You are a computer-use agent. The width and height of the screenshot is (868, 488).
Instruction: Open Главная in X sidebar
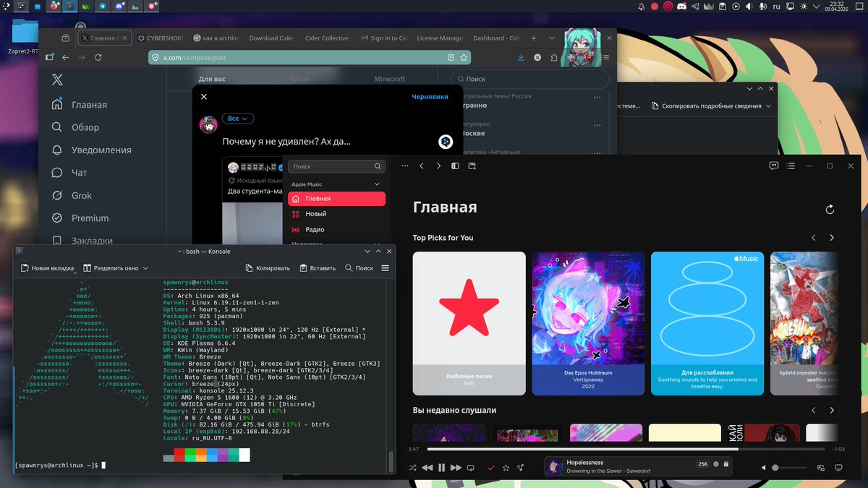80,105
